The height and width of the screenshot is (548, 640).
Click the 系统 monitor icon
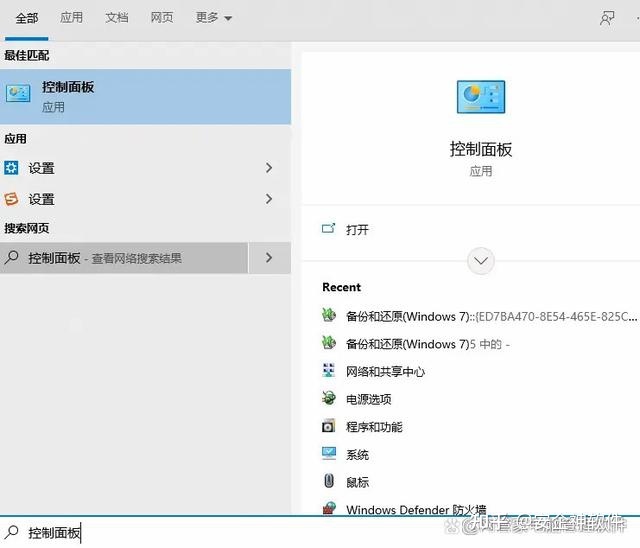pos(329,453)
